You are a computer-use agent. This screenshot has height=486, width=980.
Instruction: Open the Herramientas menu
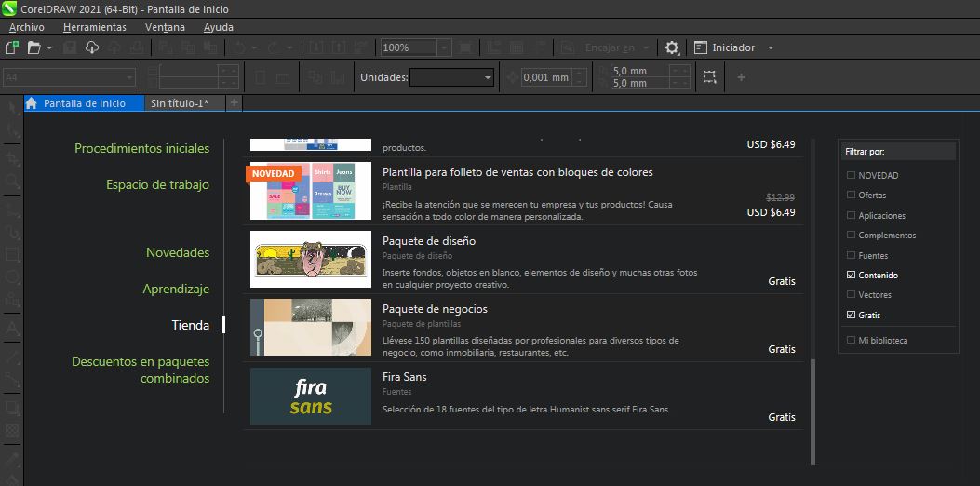(x=94, y=27)
